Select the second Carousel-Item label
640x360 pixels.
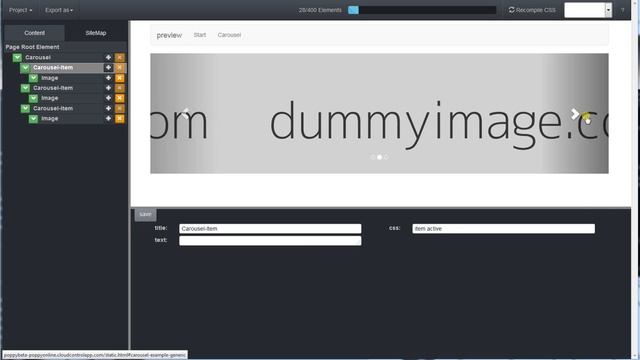[53, 88]
